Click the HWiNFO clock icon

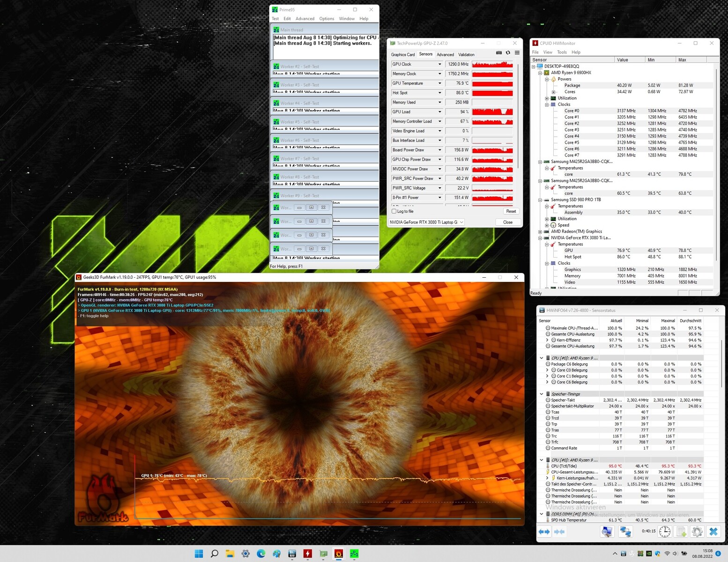665,532
